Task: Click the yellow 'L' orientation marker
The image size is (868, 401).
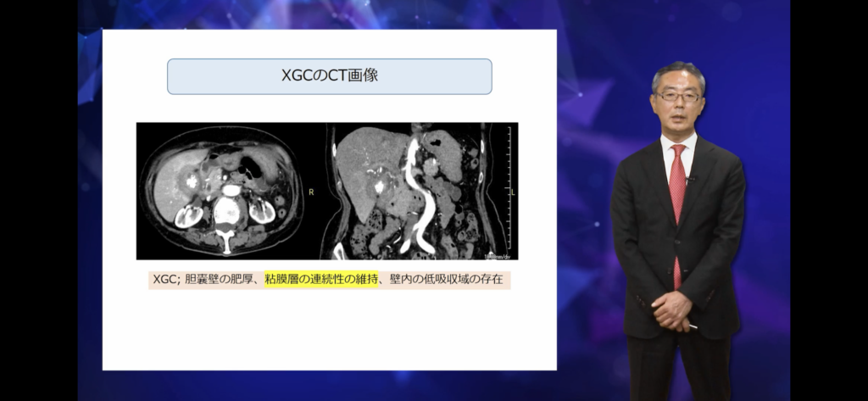Action: (x=512, y=192)
